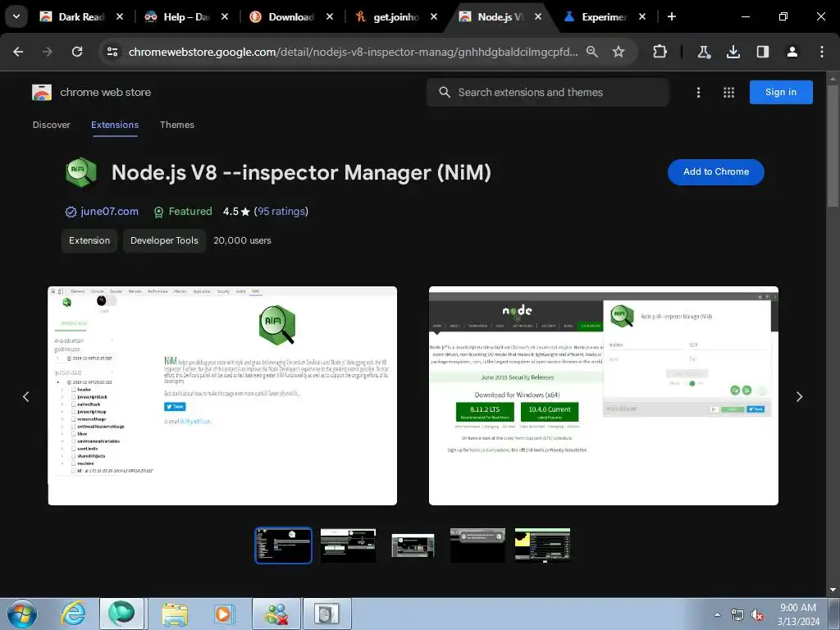Click Add to Chrome button

[x=715, y=172]
